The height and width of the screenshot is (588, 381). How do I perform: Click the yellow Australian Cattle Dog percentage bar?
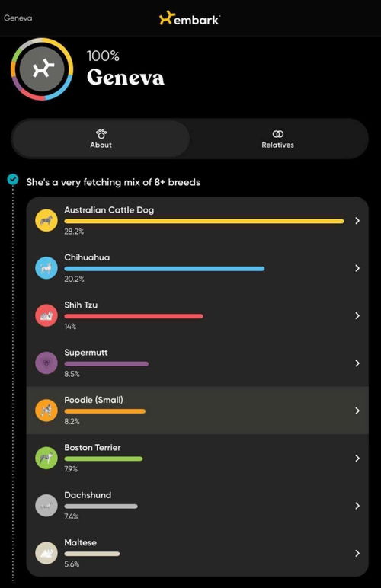pyautogui.click(x=204, y=221)
